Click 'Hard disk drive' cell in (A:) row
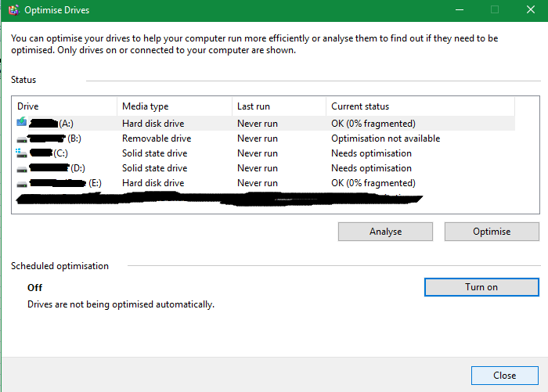 click(153, 124)
